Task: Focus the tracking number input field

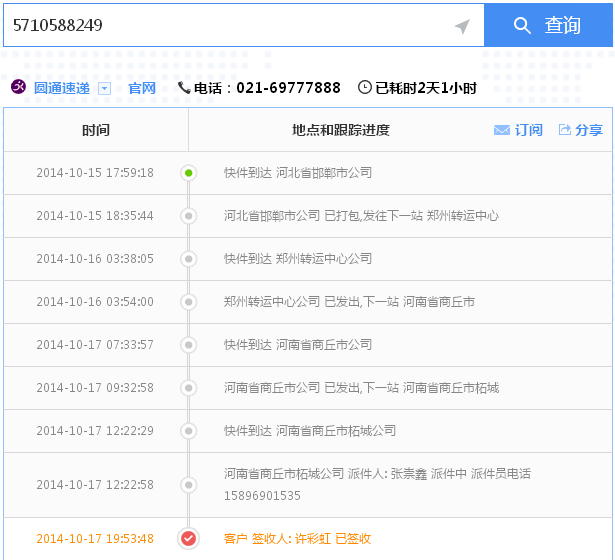Action: click(x=244, y=25)
